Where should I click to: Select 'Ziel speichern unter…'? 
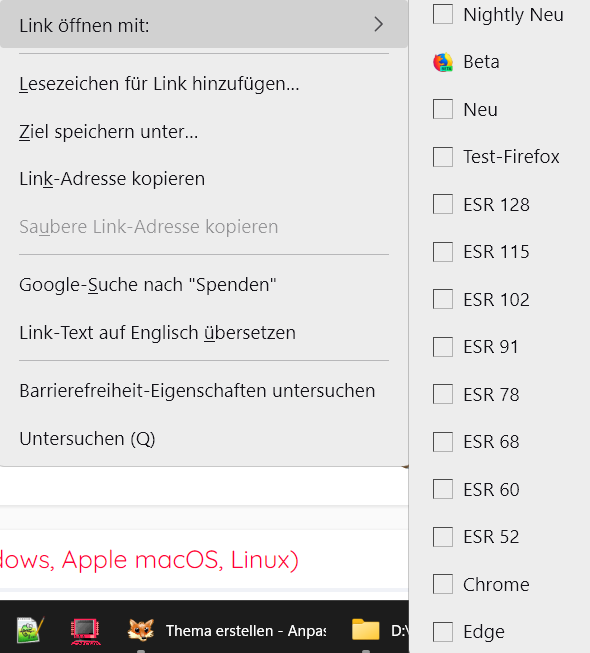coord(109,132)
